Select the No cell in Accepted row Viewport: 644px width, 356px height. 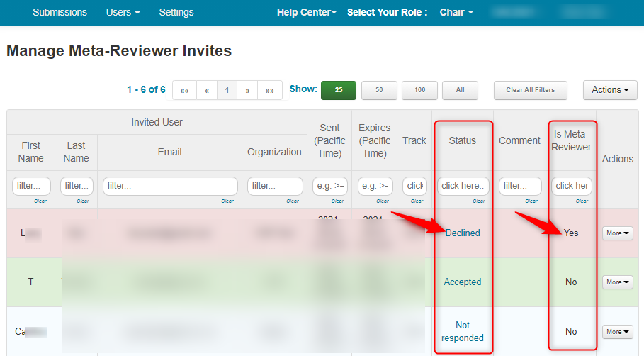pos(571,282)
